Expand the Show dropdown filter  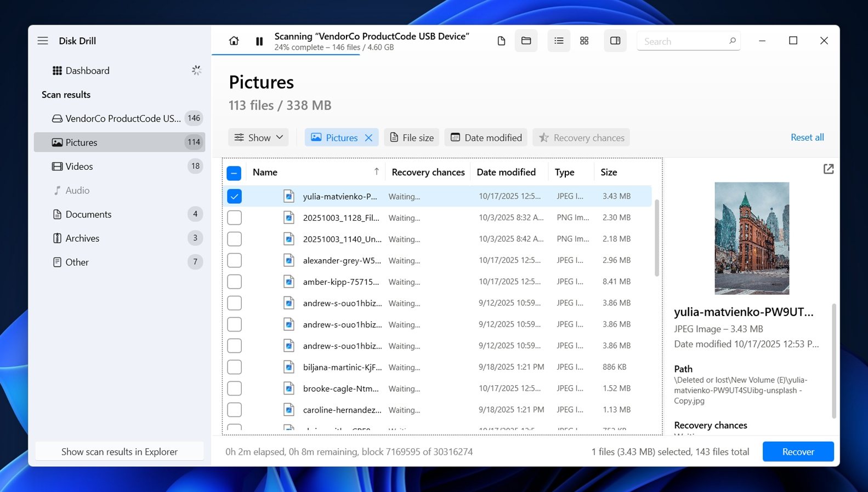point(259,138)
